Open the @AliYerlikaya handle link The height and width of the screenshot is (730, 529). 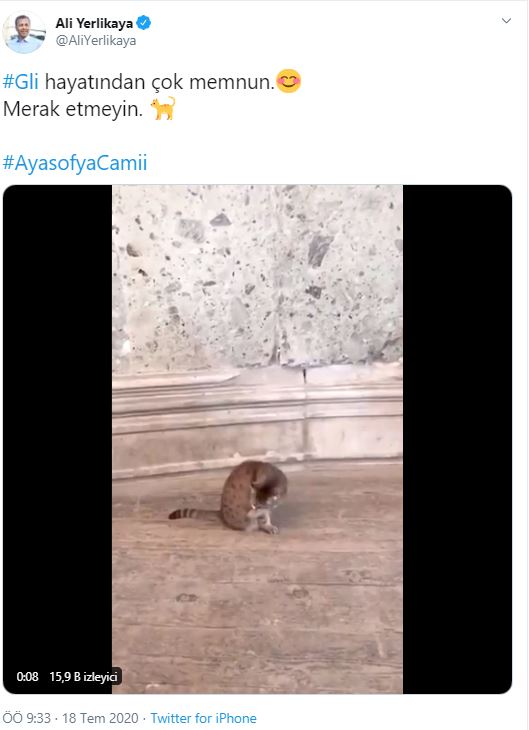96,41
